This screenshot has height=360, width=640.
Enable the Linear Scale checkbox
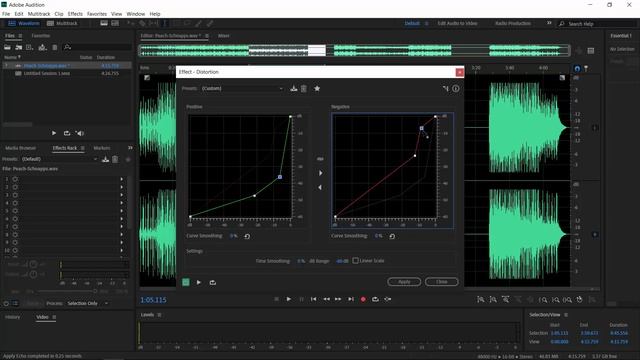(356, 260)
